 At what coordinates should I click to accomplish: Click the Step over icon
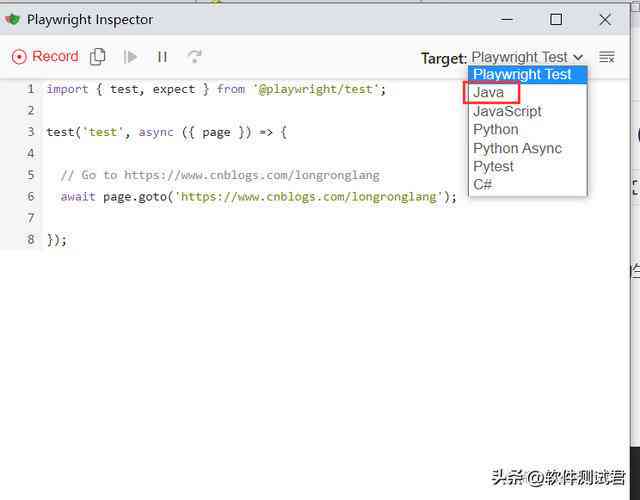[194, 56]
